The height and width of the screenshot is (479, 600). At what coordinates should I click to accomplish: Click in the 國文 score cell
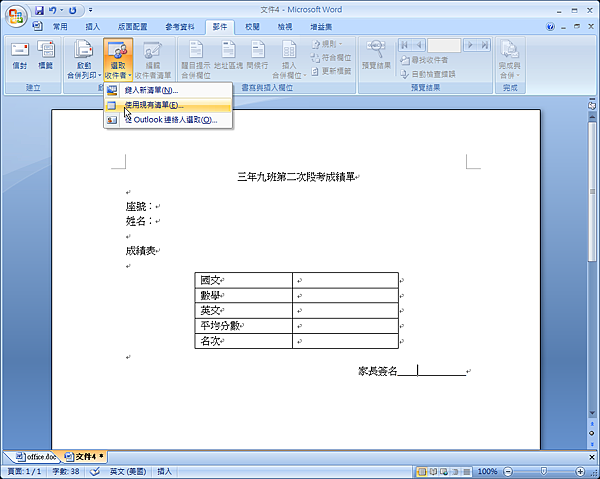click(x=345, y=280)
